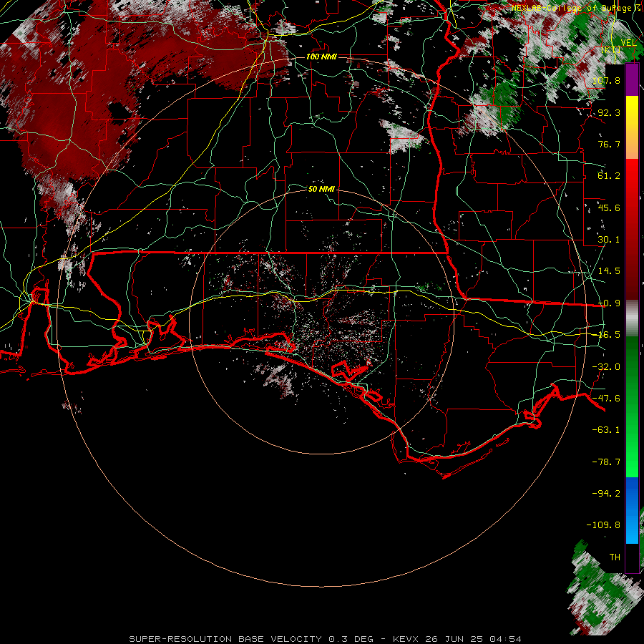The height and width of the screenshot is (644, 644).
Task: Click the -94.2 legend value
Action: click(x=606, y=493)
